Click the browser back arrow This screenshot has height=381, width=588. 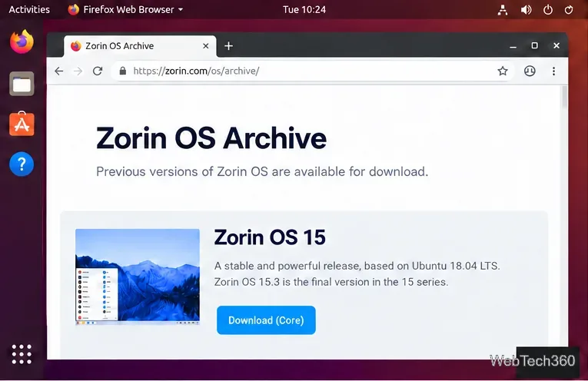[59, 71]
